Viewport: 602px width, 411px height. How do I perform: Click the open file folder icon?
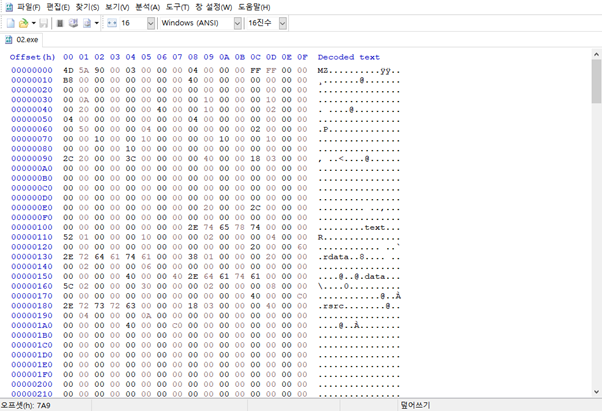coord(23,23)
